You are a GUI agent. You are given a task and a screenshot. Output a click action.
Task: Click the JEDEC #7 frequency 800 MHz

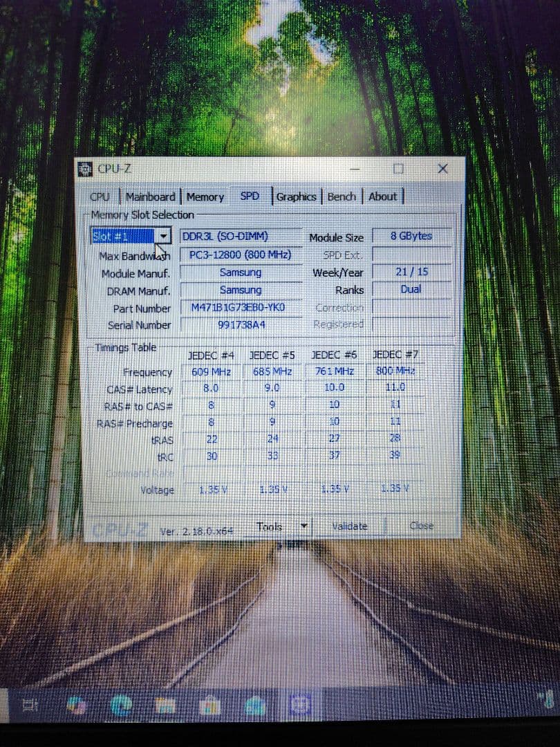pyautogui.click(x=395, y=370)
